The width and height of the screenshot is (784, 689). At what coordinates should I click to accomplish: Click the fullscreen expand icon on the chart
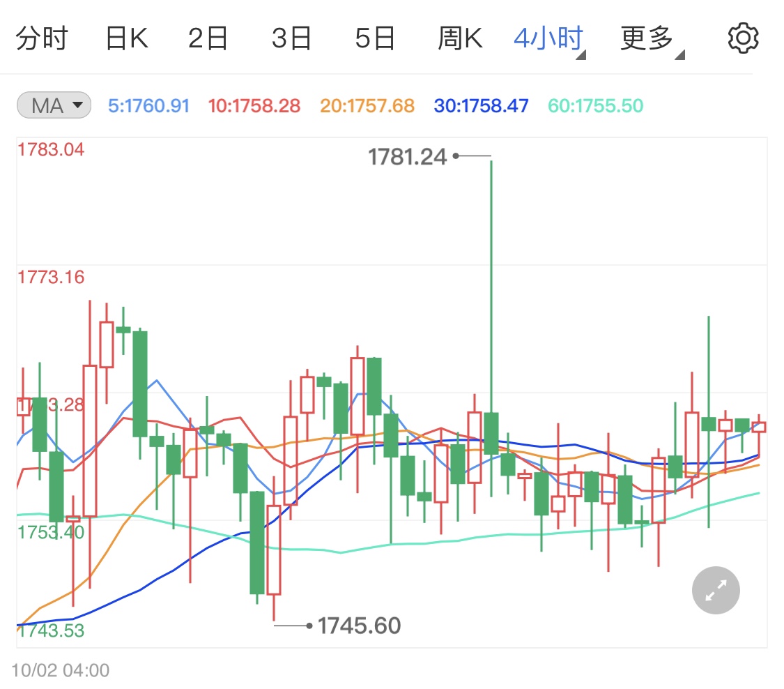(715, 590)
